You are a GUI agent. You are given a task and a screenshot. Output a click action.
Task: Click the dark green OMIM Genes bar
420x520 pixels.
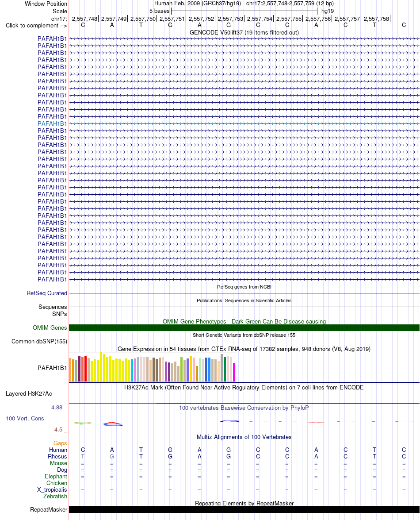(x=244, y=327)
